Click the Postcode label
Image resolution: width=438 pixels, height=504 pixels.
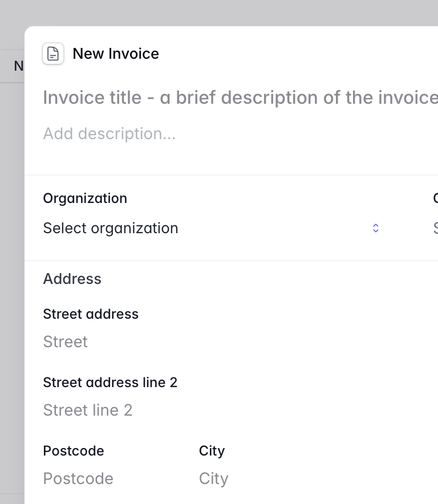pyautogui.click(x=74, y=451)
